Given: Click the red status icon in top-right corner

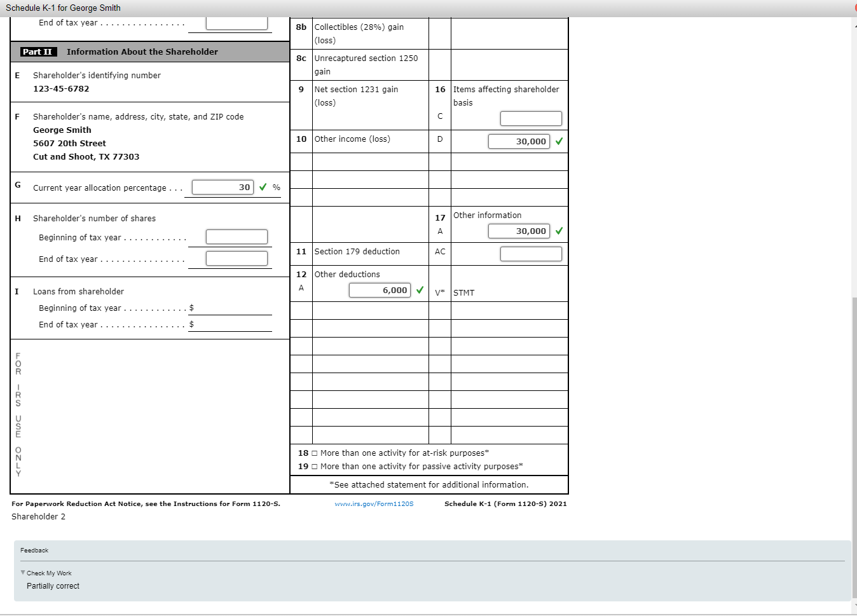Looking at the screenshot, I should [x=854, y=7].
